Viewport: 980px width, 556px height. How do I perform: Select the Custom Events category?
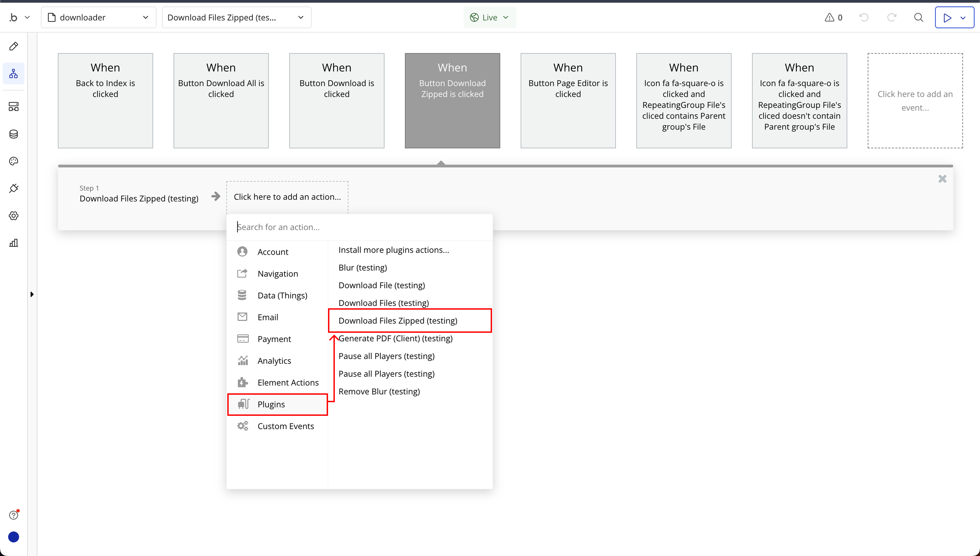286,426
